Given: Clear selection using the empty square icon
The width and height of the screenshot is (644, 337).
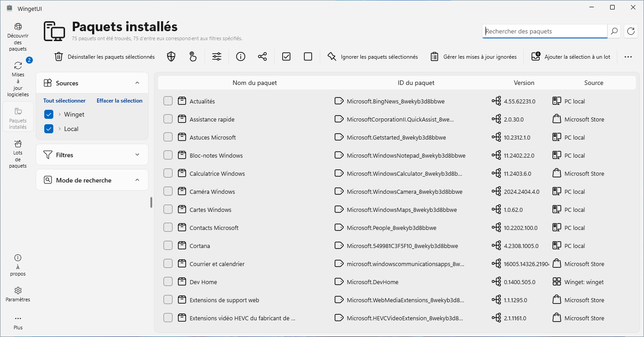Looking at the screenshot, I should click(x=308, y=56).
